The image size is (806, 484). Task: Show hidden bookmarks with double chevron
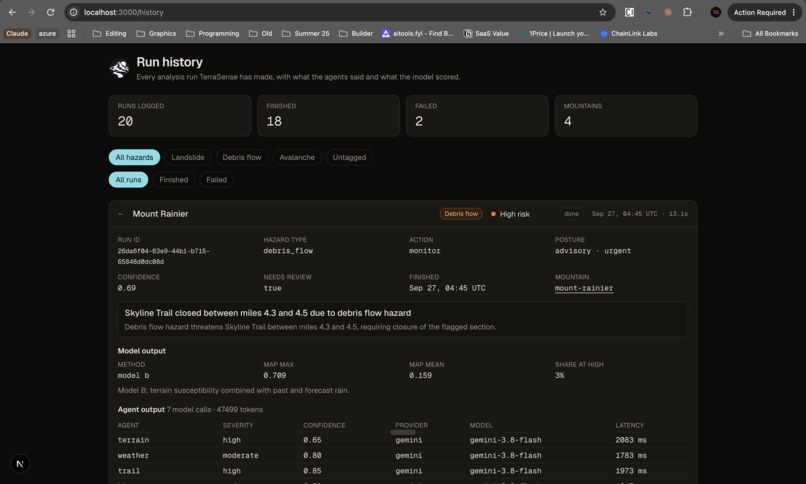[721, 33]
